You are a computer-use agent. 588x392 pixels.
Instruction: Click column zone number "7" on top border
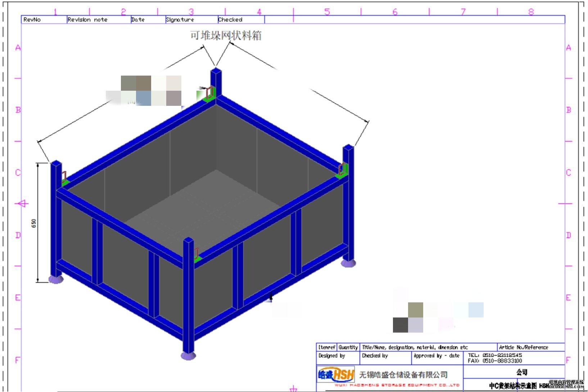tap(463, 12)
